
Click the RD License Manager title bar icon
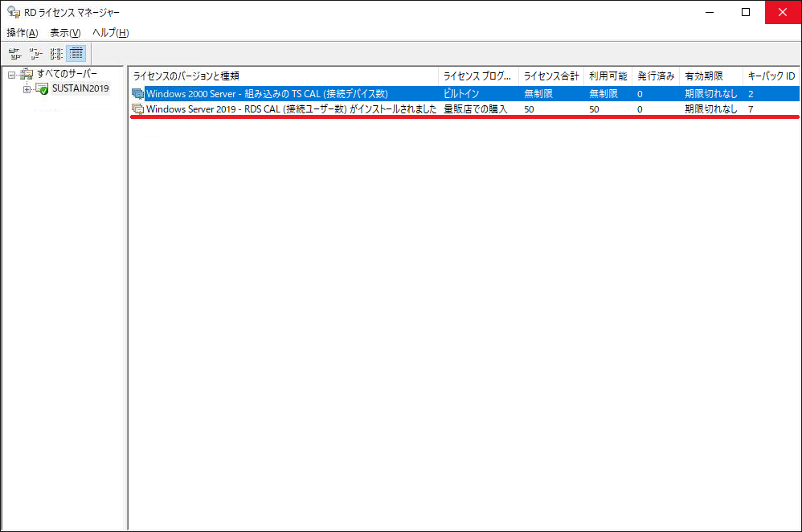(x=14, y=12)
